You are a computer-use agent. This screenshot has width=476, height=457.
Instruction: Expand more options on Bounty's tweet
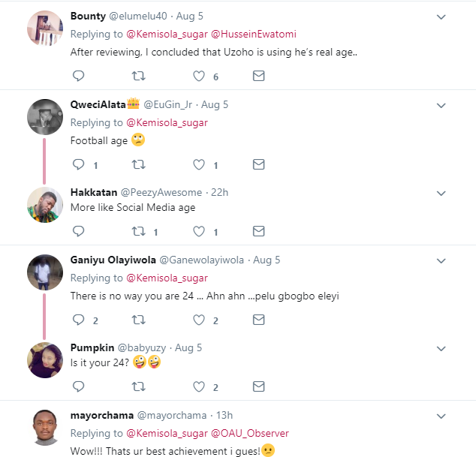pyautogui.click(x=441, y=17)
